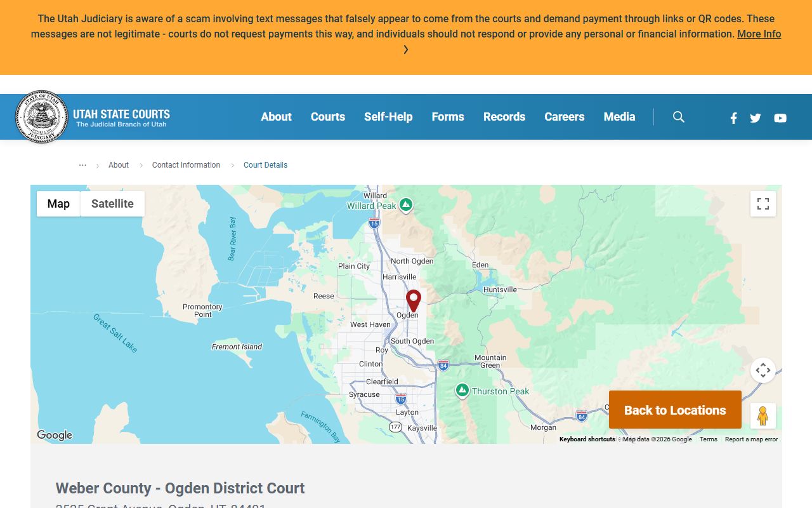Click the Fremont Island map label

tap(237, 347)
